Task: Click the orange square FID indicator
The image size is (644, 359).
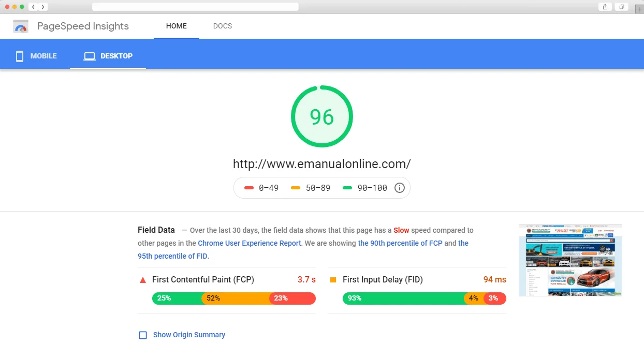Action: pos(333,280)
